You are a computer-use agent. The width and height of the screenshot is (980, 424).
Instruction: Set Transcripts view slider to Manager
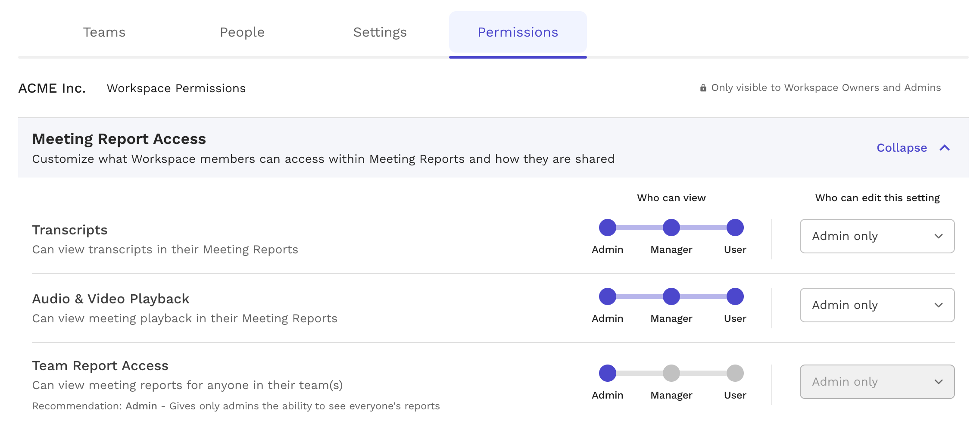pyautogui.click(x=671, y=228)
